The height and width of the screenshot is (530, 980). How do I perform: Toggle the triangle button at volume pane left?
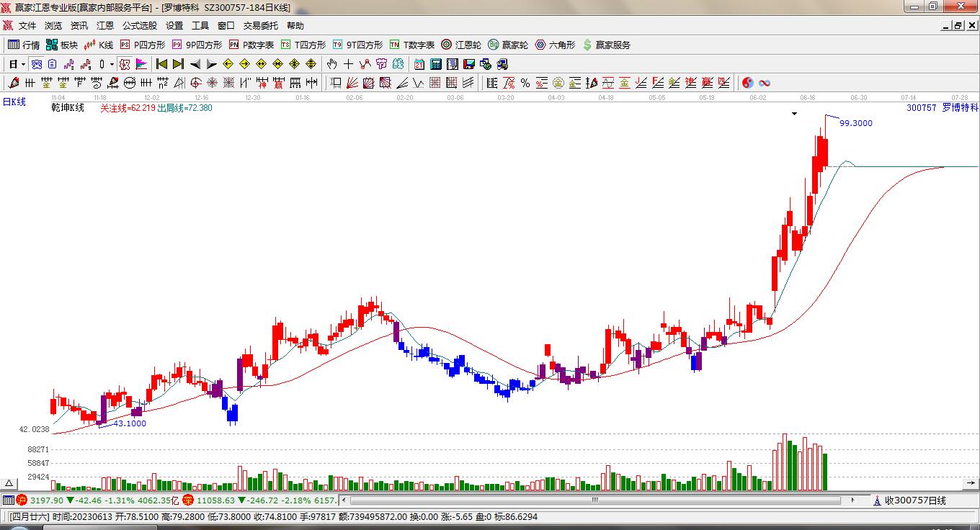pos(9,483)
